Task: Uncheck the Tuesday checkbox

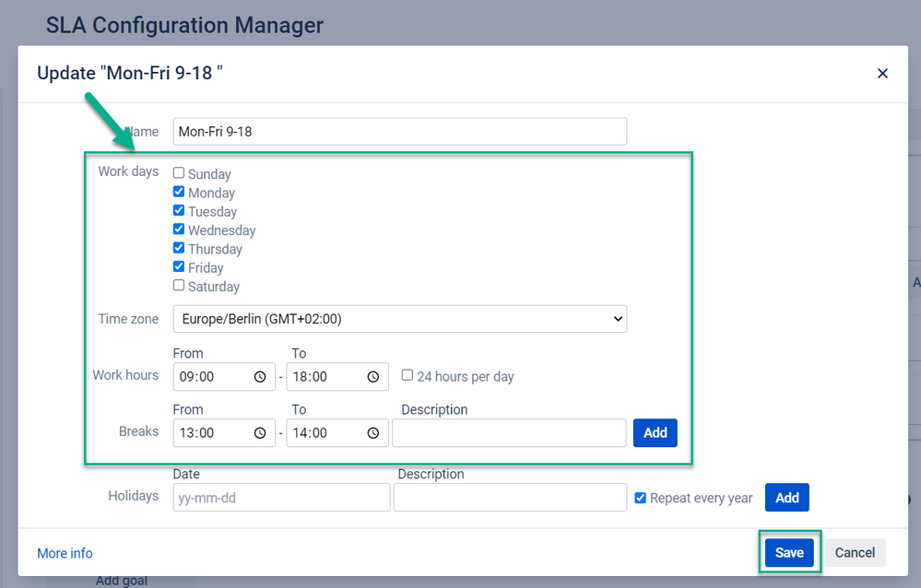Action: click(x=179, y=211)
